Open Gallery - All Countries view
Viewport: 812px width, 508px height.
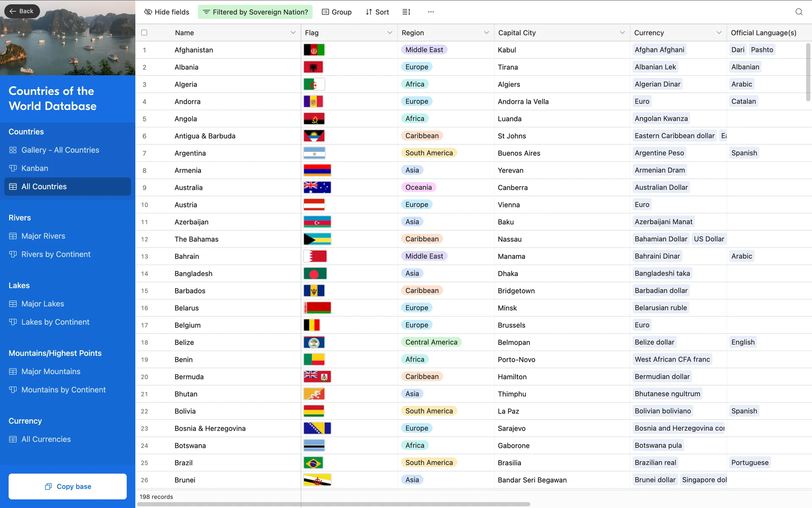[x=60, y=150]
